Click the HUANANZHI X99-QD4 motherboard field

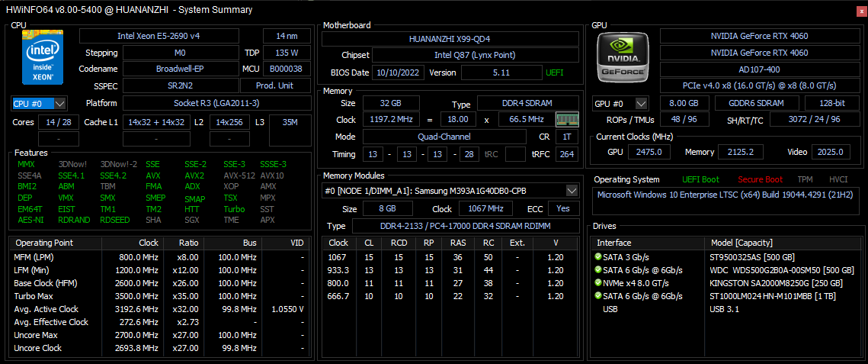450,38
